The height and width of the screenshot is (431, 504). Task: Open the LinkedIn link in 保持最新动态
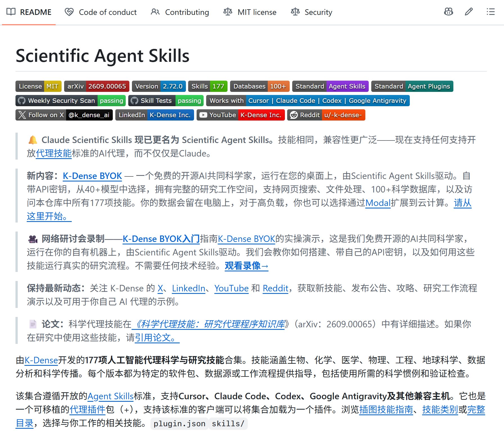click(x=188, y=288)
